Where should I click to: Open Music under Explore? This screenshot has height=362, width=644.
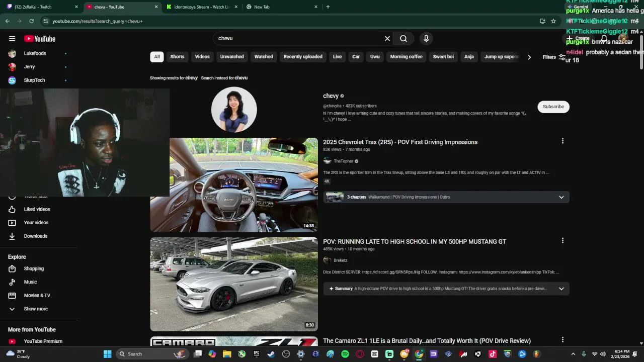[31, 282]
